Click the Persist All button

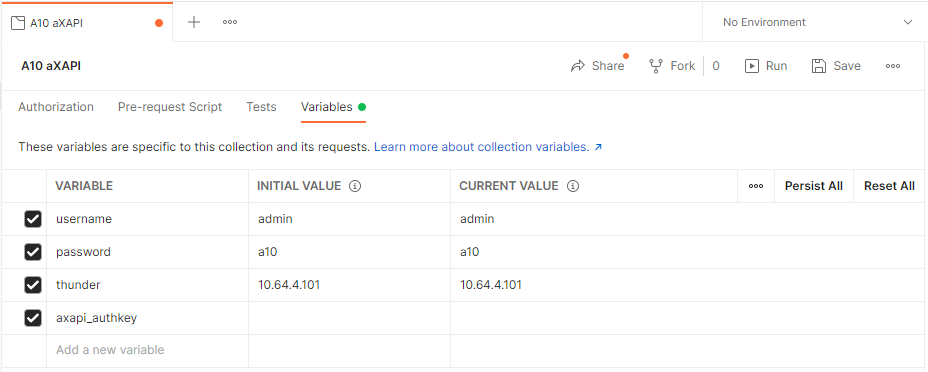coord(814,186)
